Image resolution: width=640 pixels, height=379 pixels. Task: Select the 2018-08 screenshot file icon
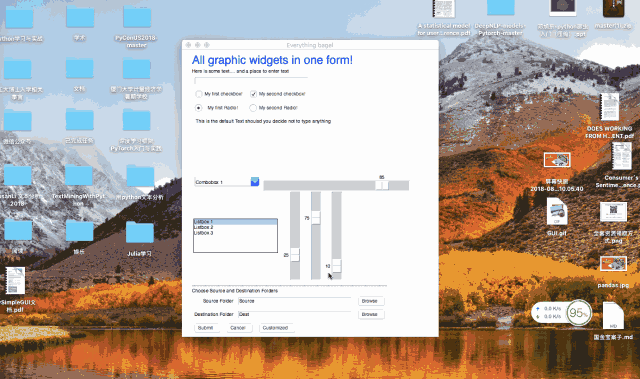tap(557, 160)
